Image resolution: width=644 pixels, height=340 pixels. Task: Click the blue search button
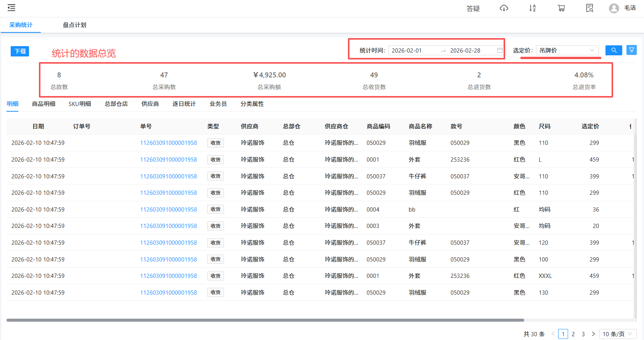(x=614, y=50)
